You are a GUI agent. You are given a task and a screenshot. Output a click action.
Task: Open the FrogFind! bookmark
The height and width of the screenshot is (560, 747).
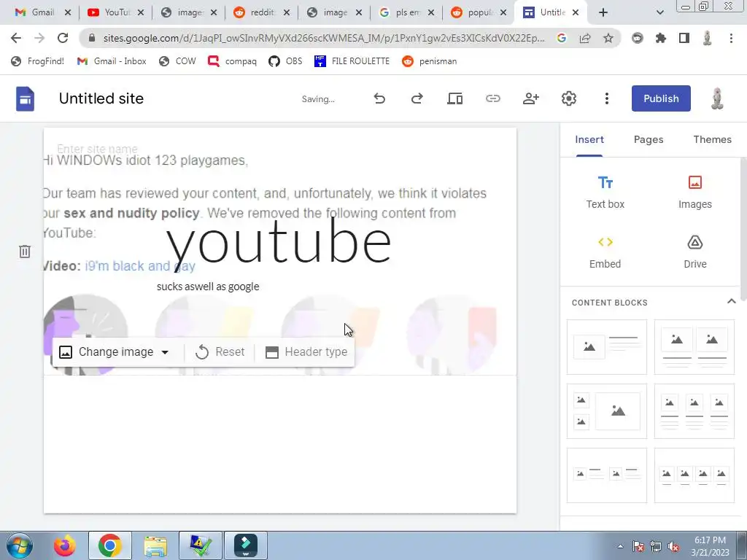tap(37, 61)
